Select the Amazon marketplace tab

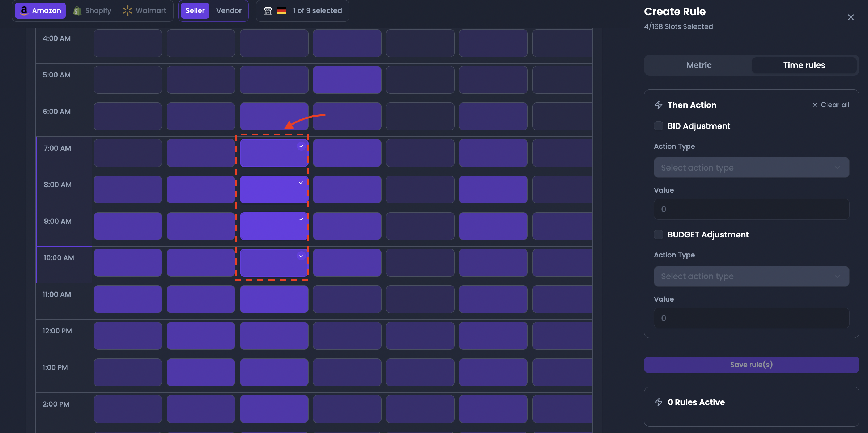click(40, 10)
